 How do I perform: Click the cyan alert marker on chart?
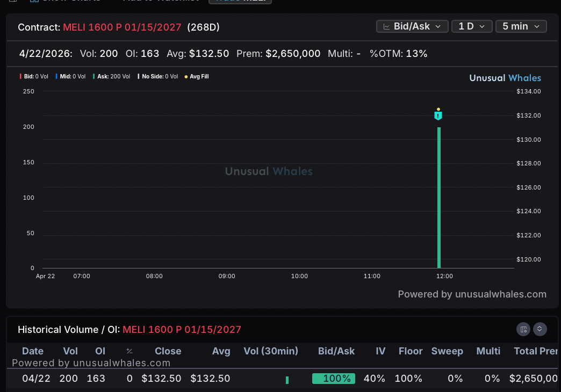tap(438, 115)
